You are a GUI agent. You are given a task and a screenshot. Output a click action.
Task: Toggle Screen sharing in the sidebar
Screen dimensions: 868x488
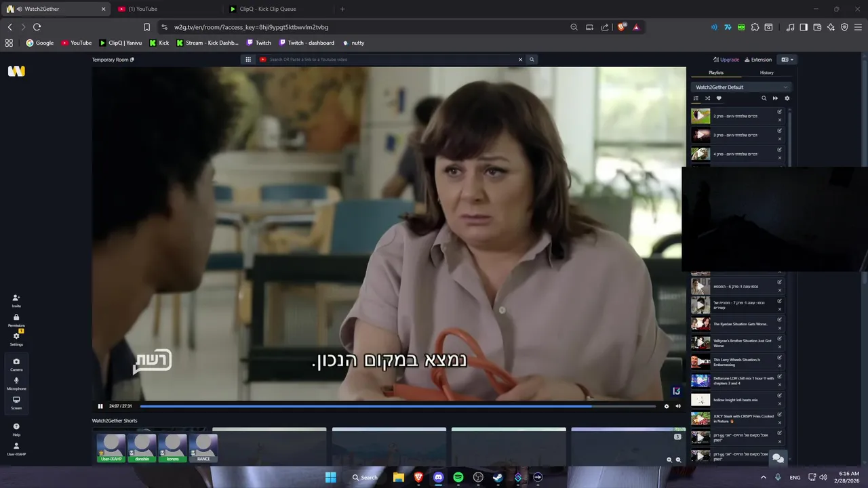pos(16,402)
